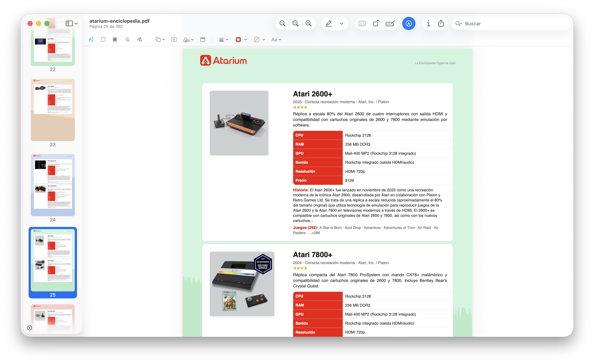The image size is (594, 364).
Task: Zoom out of the document
Action: tap(282, 23)
